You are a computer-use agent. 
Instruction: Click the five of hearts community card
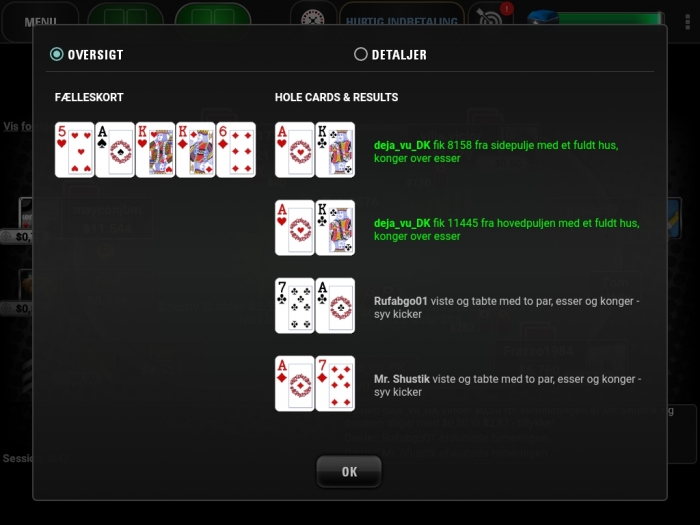(75, 150)
